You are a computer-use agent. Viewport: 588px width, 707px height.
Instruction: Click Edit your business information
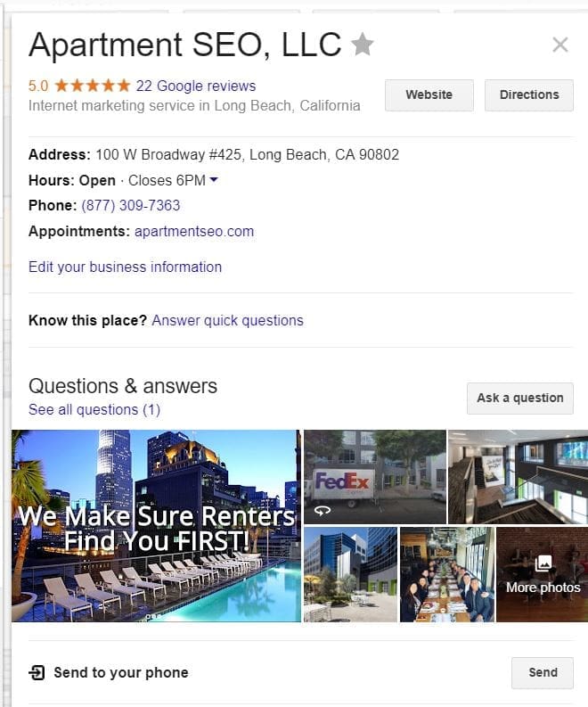click(125, 267)
